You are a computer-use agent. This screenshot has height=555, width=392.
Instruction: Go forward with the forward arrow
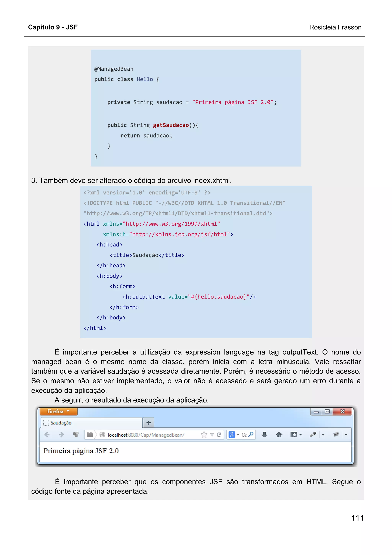[x=62, y=435]
